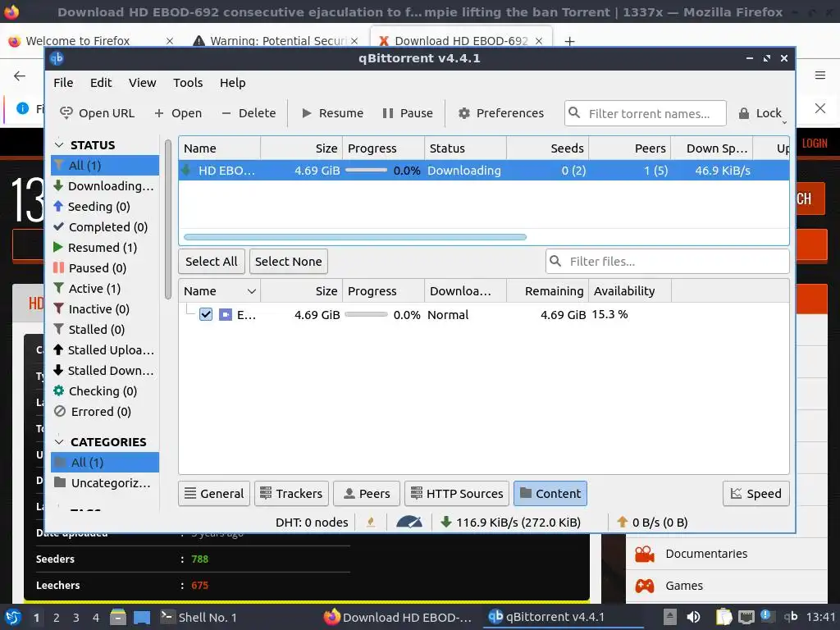Click the Resumed filter play icon
The height and width of the screenshot is (630, 840).
click(x=58, y=247)
